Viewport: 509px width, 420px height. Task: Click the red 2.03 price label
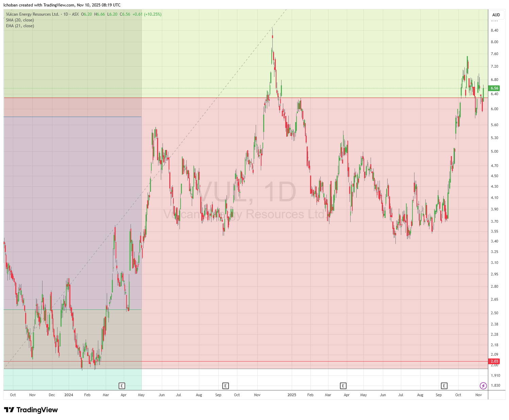click(494, 361)
